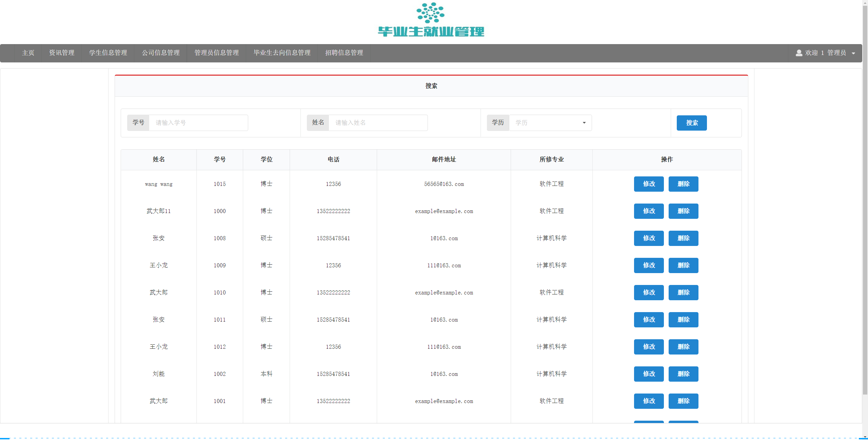Click 修改 for student 1012
Screen dimensions: 868x440
(649, 347)
